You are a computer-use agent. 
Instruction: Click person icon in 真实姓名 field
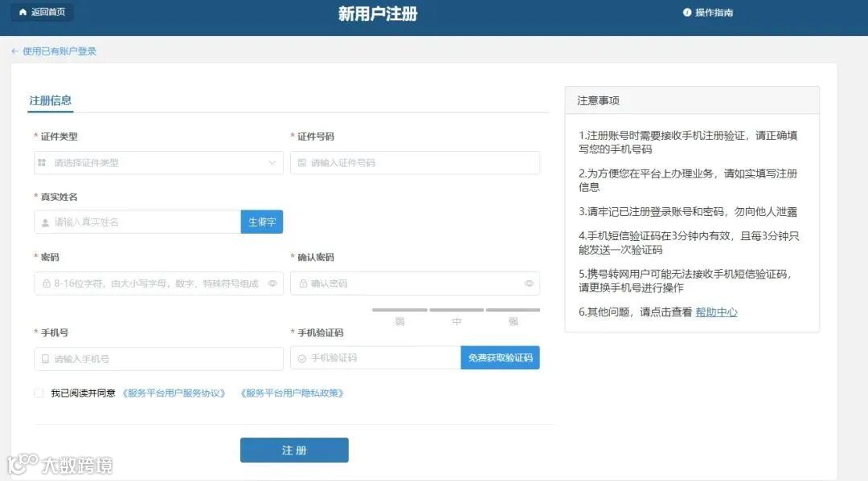[45, 222]
